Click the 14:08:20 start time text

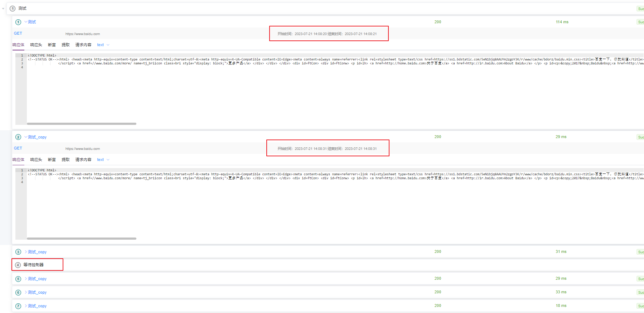[302, 34]
